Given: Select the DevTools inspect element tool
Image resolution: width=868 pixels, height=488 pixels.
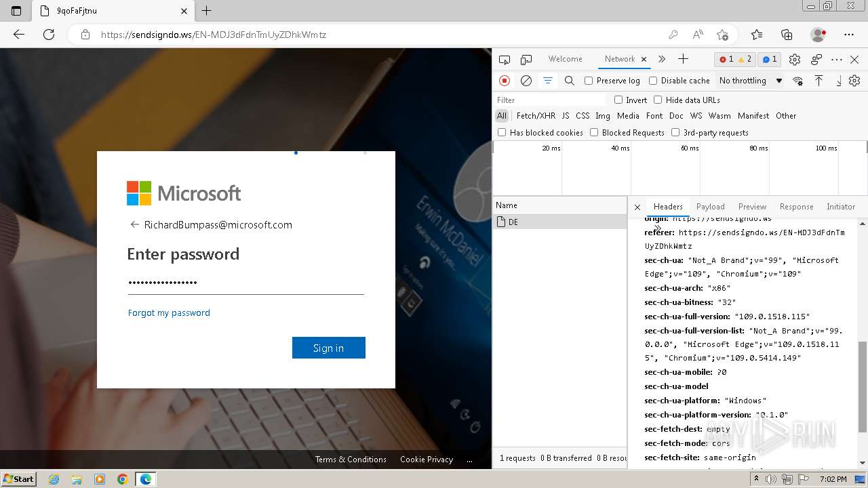Looking at the screenshot, I should [x=505, y=60].
